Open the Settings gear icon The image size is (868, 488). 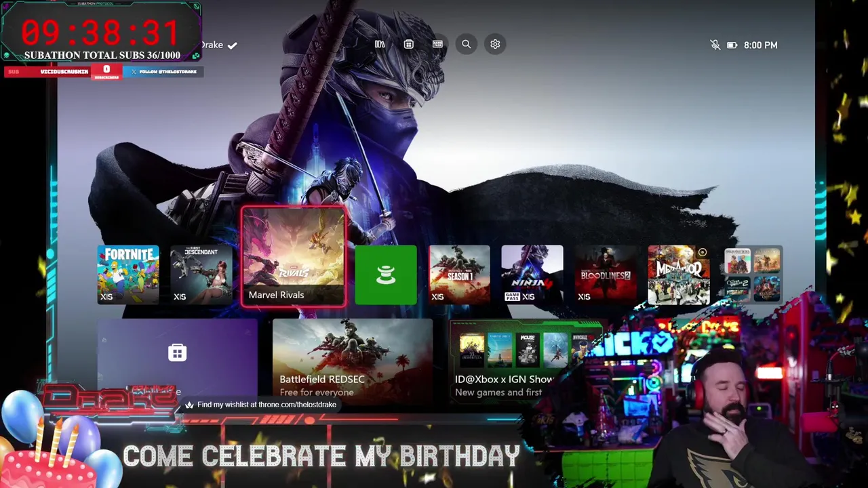495,44
